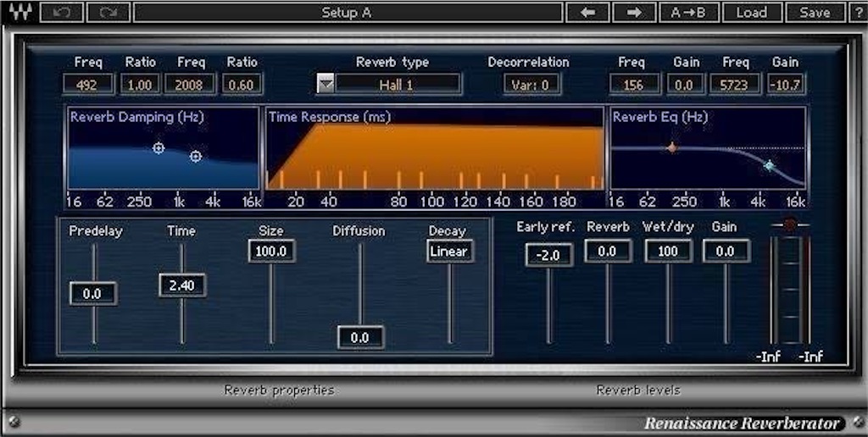Viewport: 868px width, 437px height.
Task: Toggle the Decay Linear control
Action: tap(450, 252)
